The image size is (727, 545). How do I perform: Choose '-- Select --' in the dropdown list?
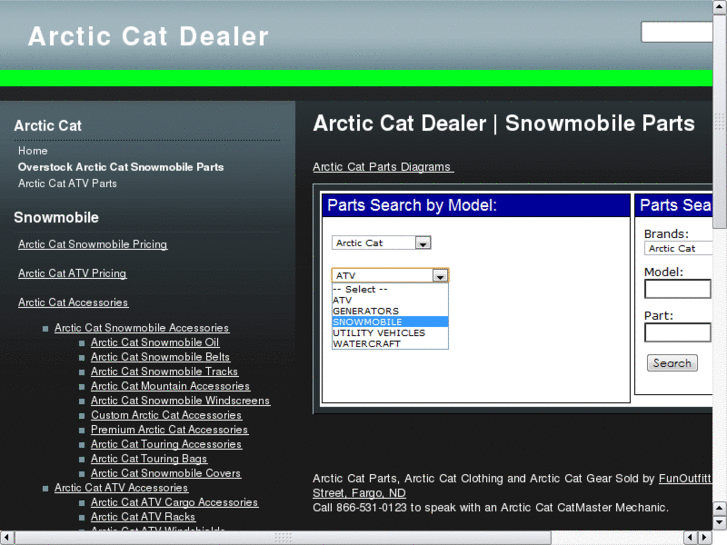pyautogui.click(x=390, y=289)
